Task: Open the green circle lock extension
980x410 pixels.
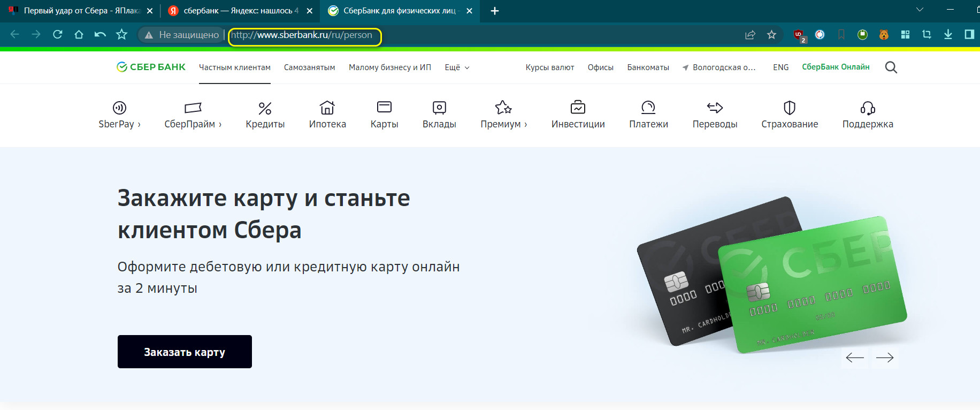Action: point(862,35)
